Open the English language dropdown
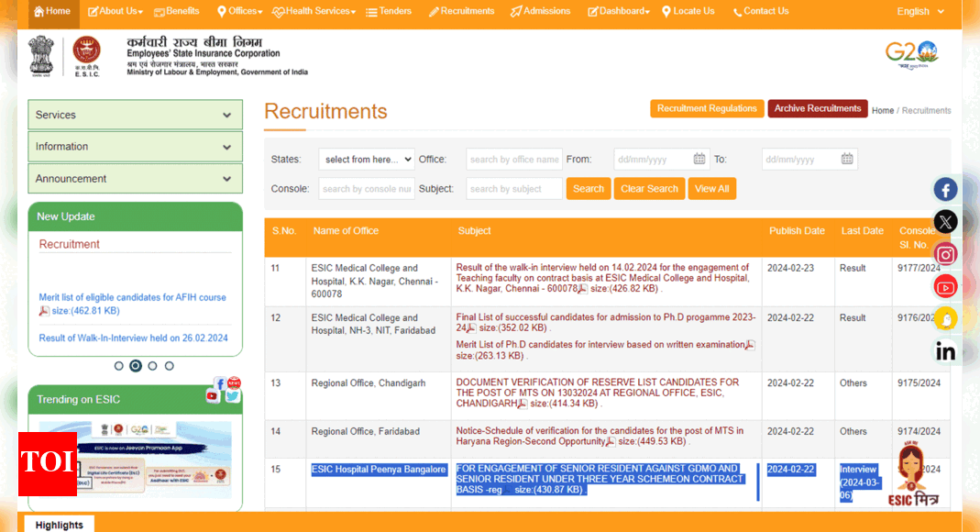980x532 pixels. tap(920, 11)
